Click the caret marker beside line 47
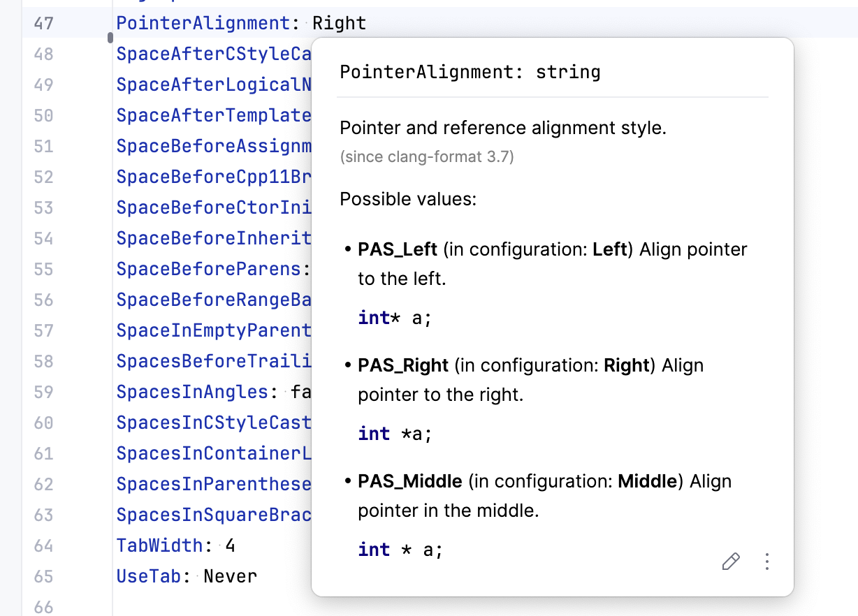The image size is (858, 616). [x=110, y=38]
